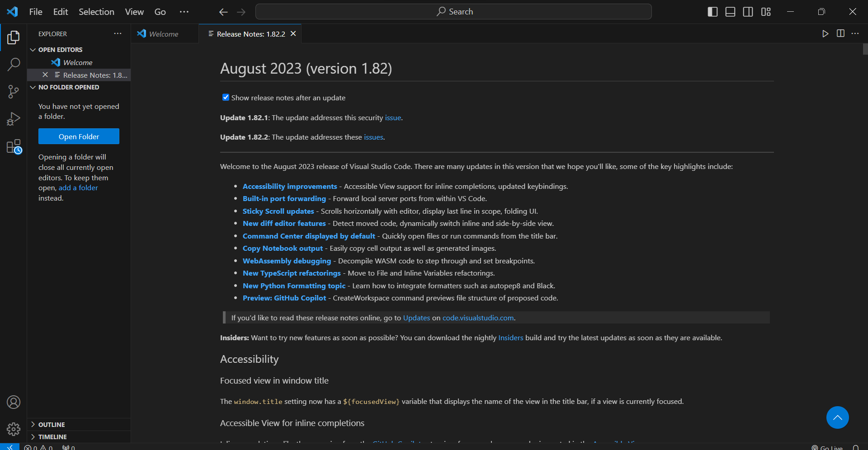Open security issue link for Update 1.82.1
Viewport: 868px width, 450px height.
pyautogui.click(x=393, y=117)
